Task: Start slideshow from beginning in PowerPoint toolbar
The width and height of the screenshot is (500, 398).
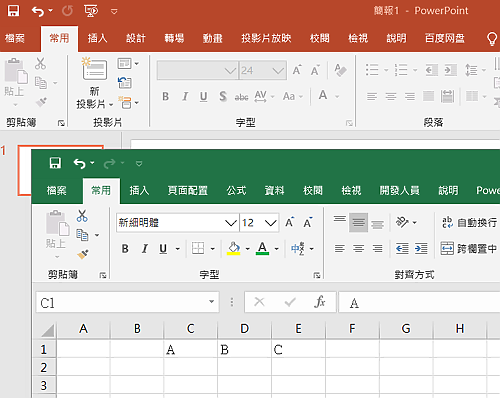Action: [91, 11]
